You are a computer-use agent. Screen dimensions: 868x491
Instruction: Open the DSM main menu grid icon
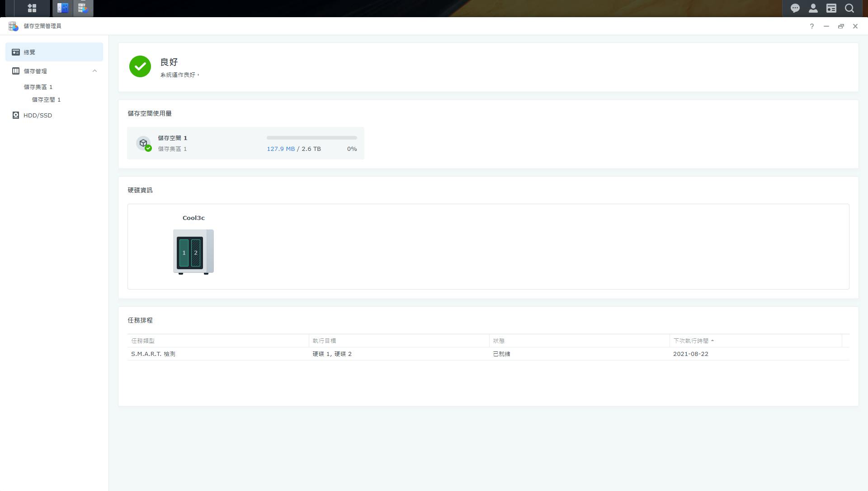pos(32,8)
